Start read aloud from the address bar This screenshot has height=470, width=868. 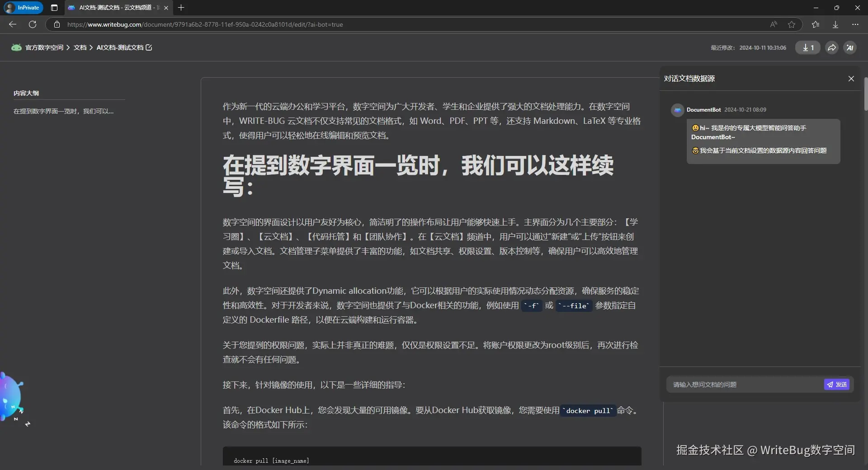(774, 24)
